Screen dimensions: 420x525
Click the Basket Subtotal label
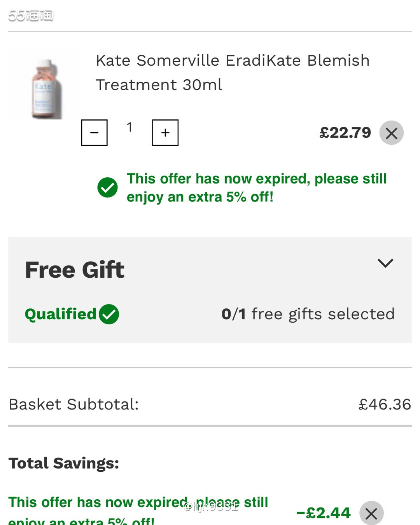73,404
